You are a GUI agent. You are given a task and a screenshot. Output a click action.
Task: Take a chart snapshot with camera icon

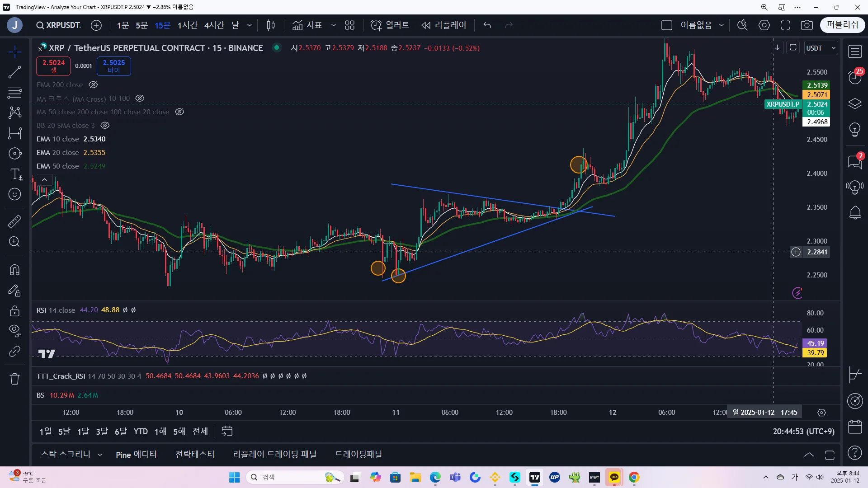click(x=807, y=25)
